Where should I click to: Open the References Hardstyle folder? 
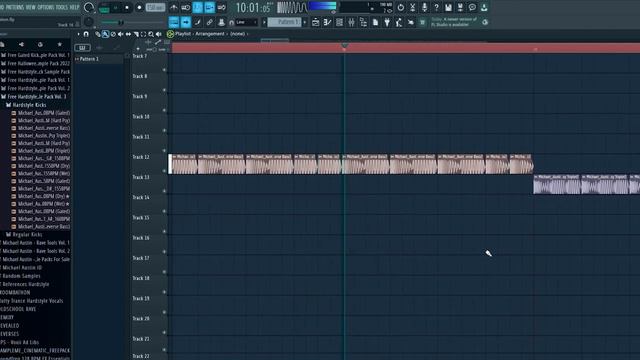[x=25, y=284]
